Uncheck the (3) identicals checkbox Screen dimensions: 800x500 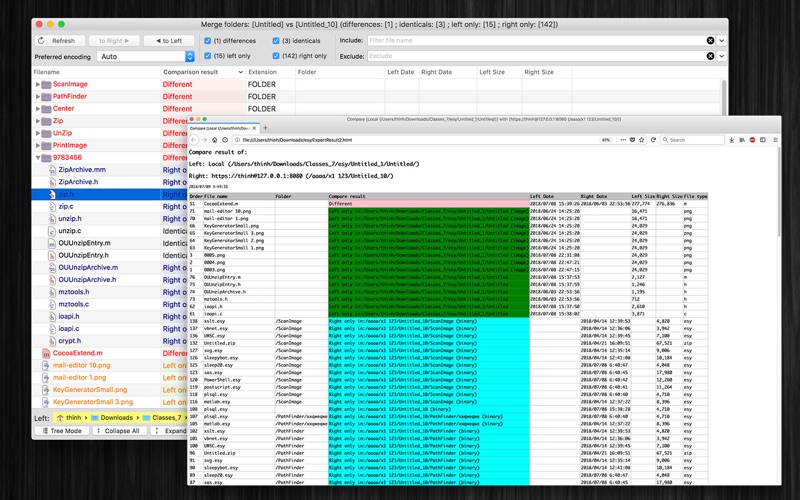276,41
